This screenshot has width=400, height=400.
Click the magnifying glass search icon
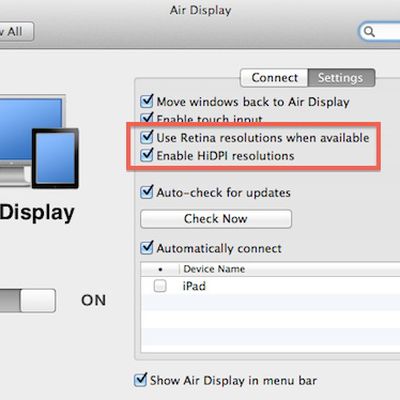369,32
